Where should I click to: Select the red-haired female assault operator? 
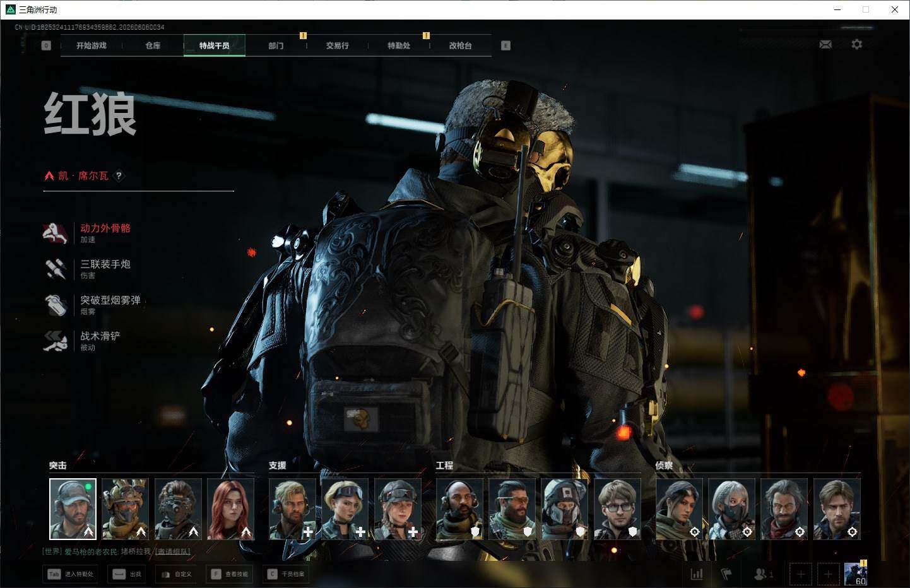pyautogui.click(x=231, y=509)
